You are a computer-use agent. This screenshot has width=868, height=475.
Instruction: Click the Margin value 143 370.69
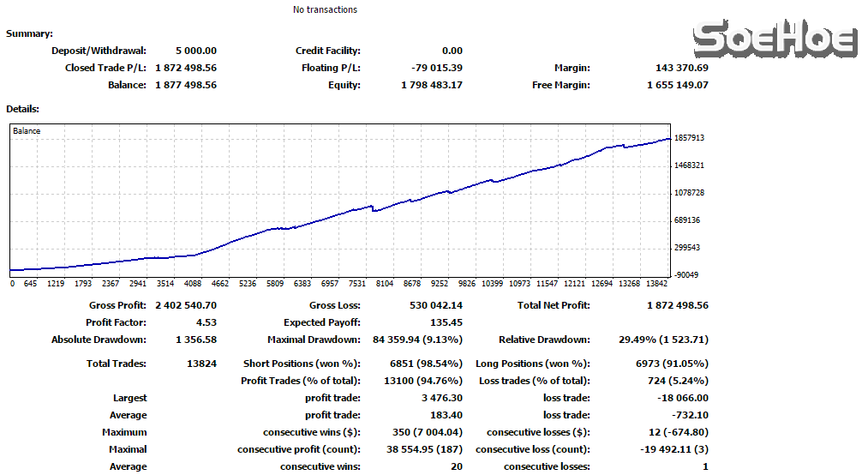point(682,68)
